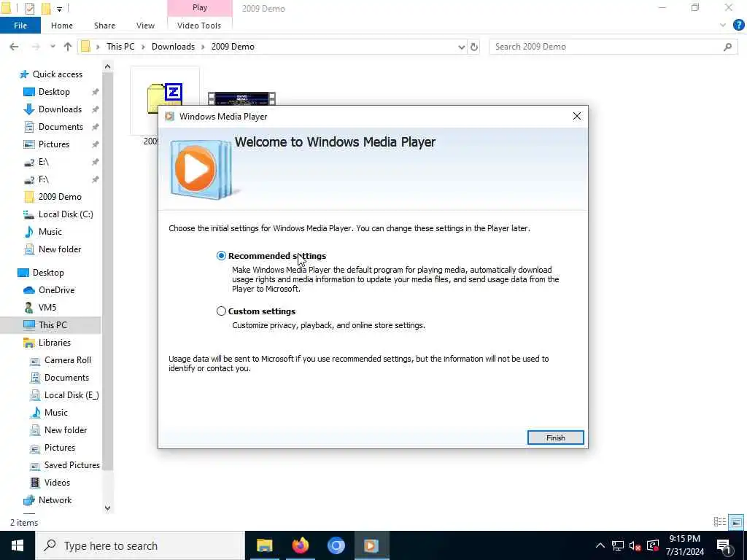Open the notification center icon
Viewport: 747px width, 560px height.
pyautogui.click(x=724, y=545)
